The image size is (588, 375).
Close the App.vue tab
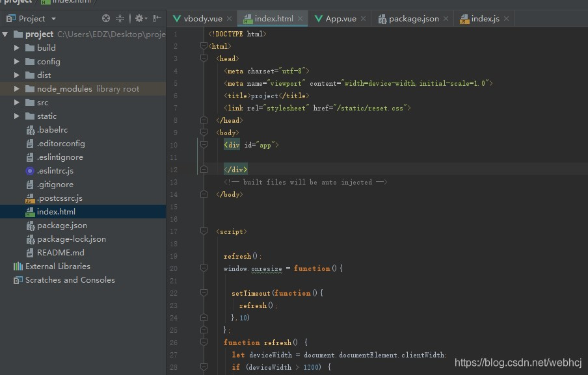363,19
